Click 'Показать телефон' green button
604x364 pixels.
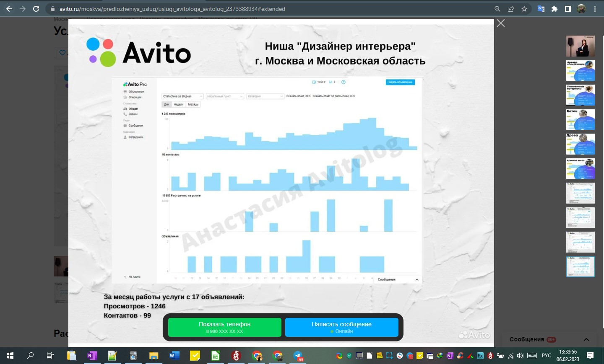224,327
